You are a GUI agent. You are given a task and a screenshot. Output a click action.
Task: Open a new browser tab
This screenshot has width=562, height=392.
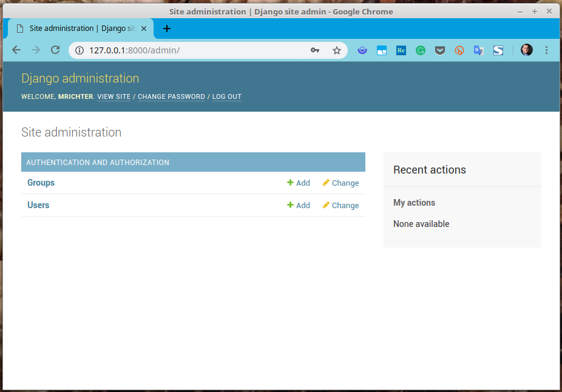pyautogui.click(x=167, y=29)
